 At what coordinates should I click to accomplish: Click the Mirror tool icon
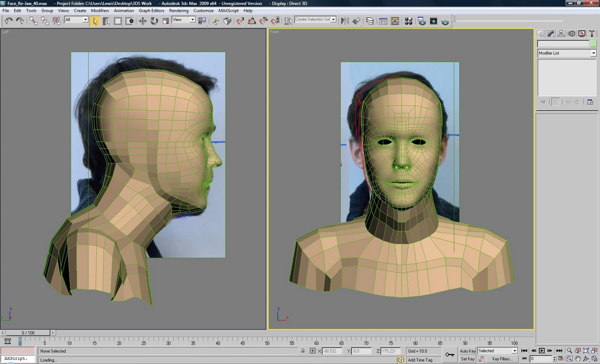click(x=345, y=21)
